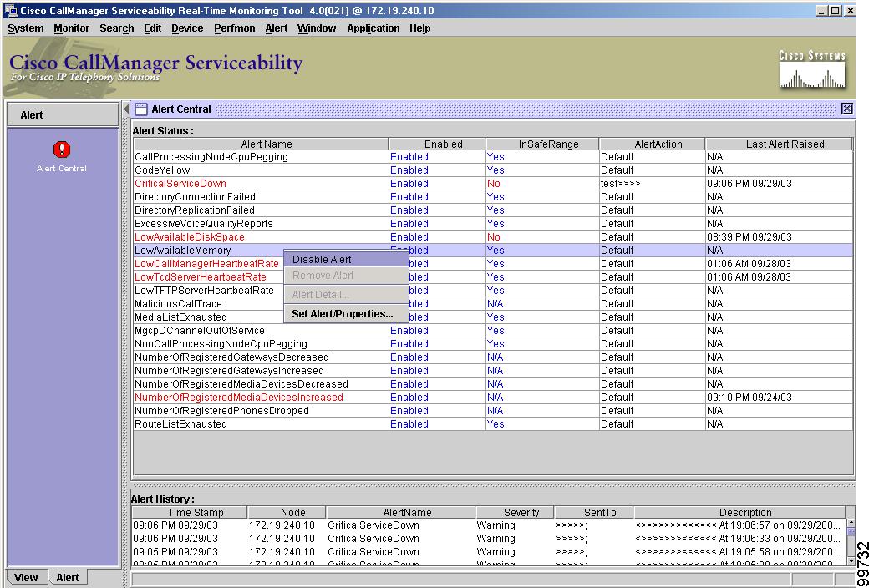Open the Application menu
This screenshot has height=588, width=874.
[x=373, y=28]
